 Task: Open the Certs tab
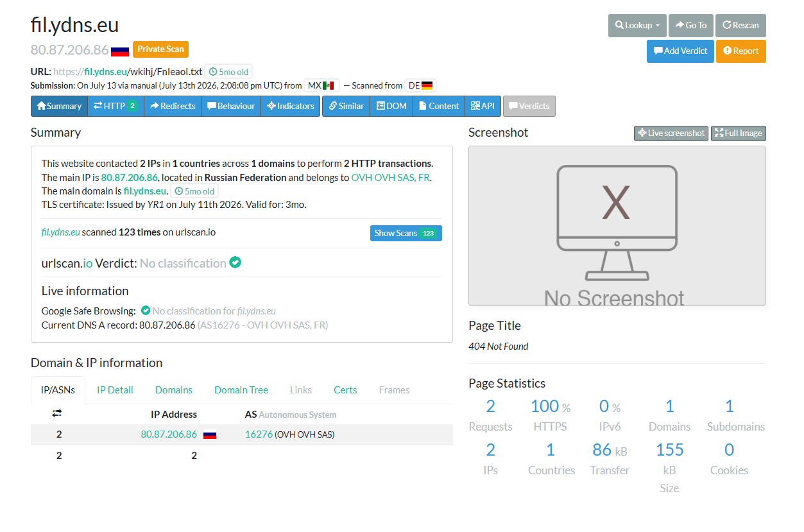tap(345, 390)
